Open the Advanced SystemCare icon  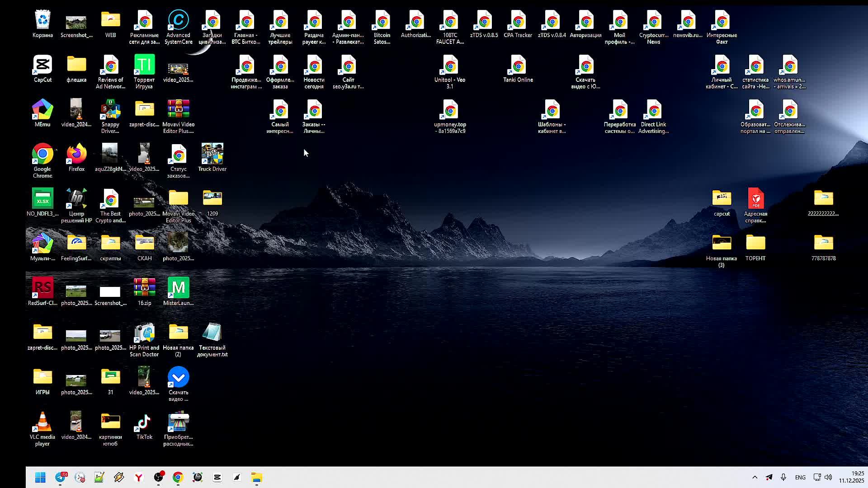(178, 21)
